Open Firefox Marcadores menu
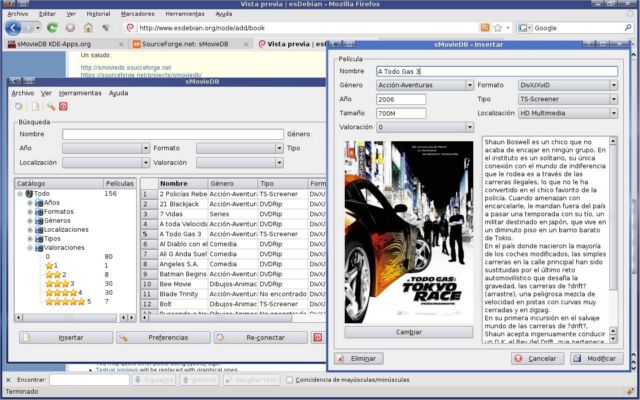This screenshot has height=400, width=640. [138, 13]
